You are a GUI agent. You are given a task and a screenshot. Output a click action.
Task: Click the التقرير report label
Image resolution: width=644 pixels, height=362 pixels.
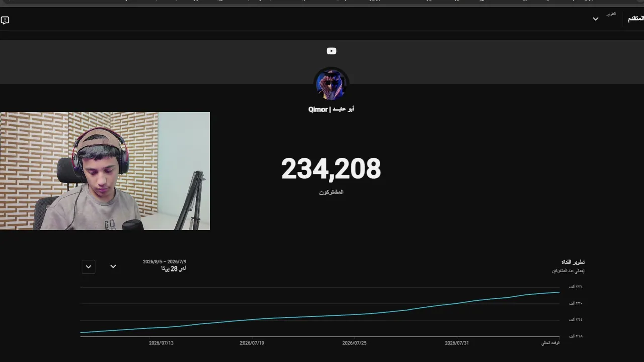tap(611, 14)
